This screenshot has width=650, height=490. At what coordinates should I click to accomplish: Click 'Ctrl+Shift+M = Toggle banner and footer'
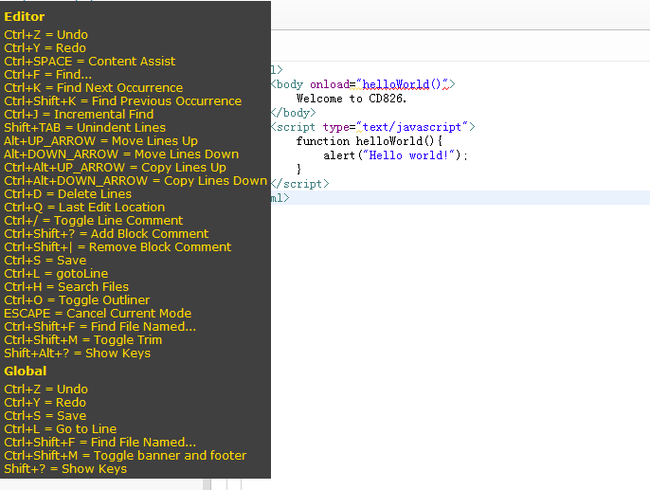[125, 456]
